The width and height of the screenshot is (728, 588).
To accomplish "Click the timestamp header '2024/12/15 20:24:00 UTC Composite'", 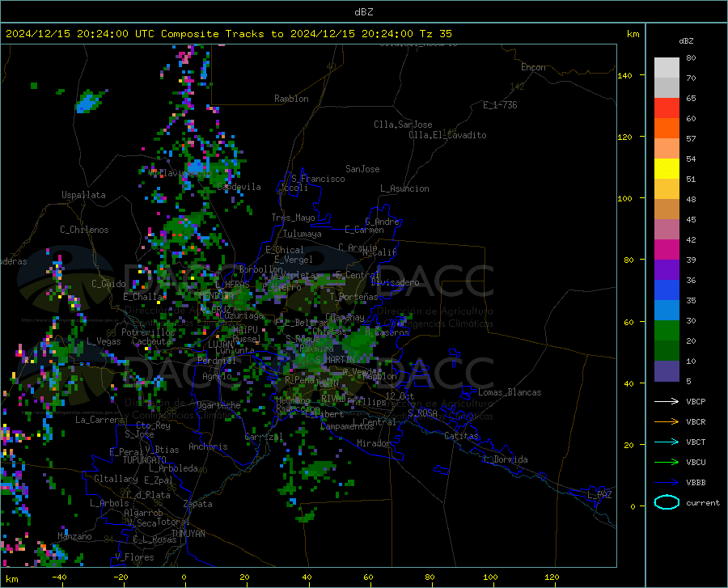I will [112, 34].
